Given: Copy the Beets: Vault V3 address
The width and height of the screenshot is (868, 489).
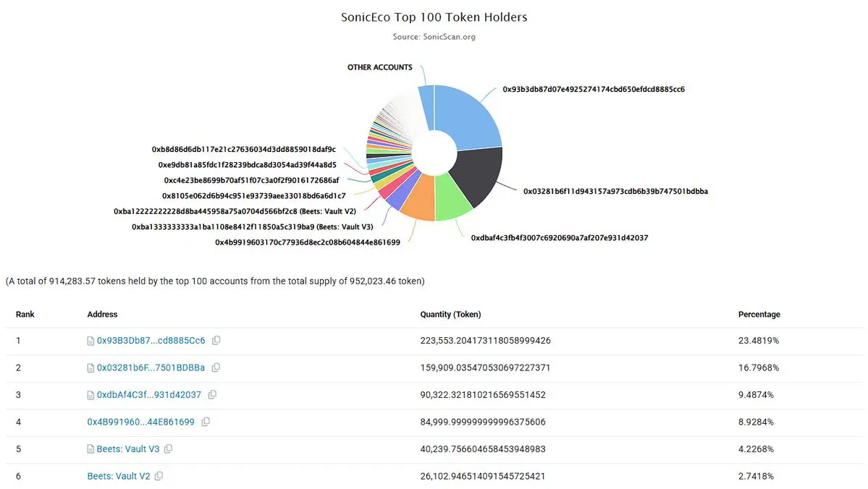Looking at the screenshot, I should click(x=168, y=448).
